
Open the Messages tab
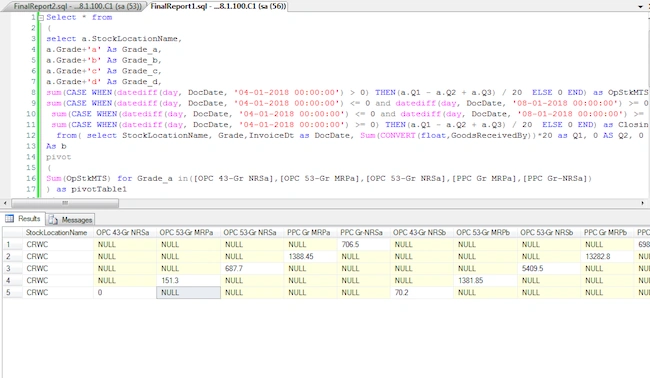coord(70,219)
